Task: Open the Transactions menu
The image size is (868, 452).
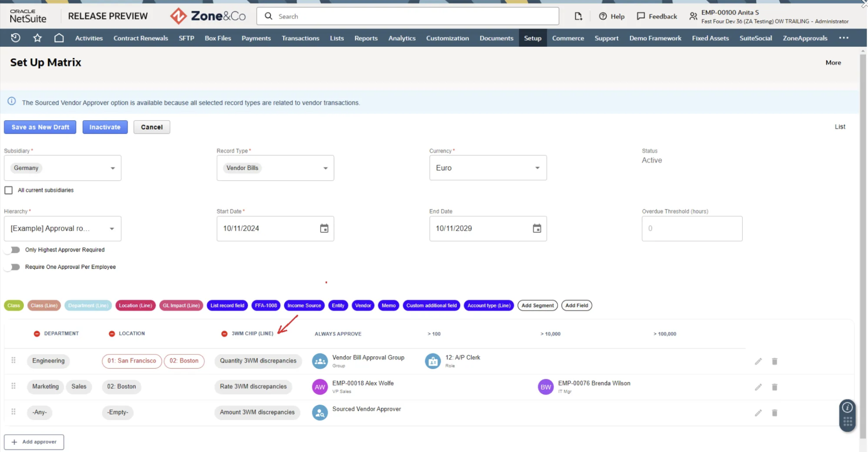Action: pos(300,38)
